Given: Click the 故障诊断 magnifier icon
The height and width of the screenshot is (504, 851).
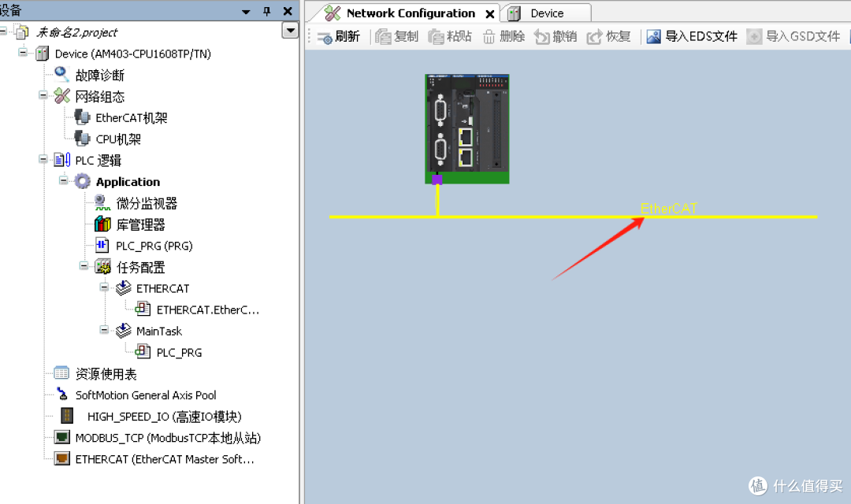Looking at the screenshot, I should (x=62, y=74).
